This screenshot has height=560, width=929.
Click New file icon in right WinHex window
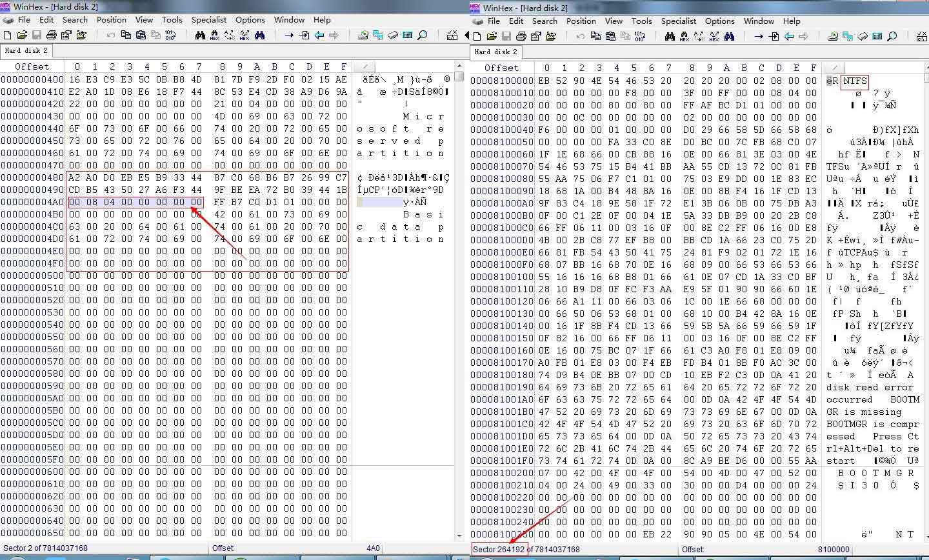tap(477, 36)
